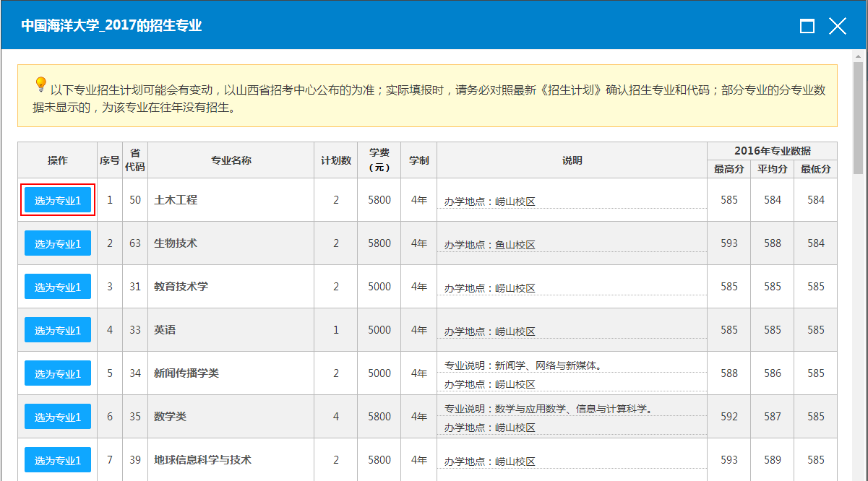The height and width of the screenshot is (481, 868).
Task: Click the scrollbar up arrow
Action: [x=859, y=56]
